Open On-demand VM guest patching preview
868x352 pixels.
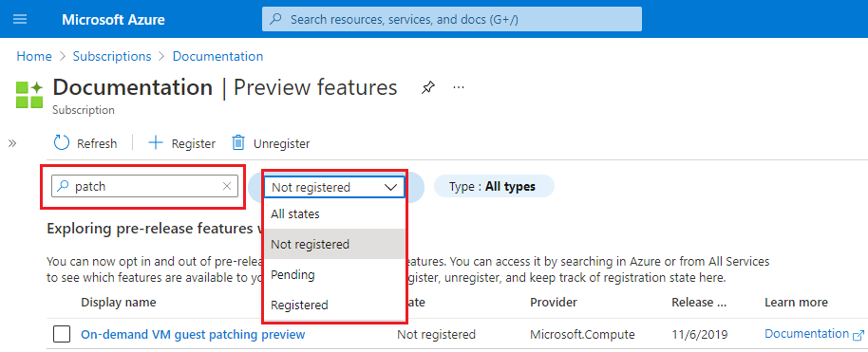click(193, 334)
